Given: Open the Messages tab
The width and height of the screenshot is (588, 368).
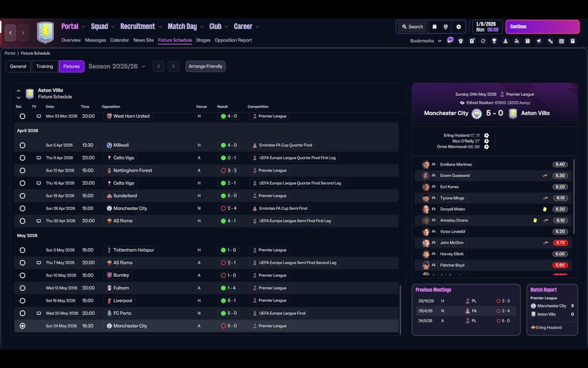Looking at the screenshot, I should pyautogui.click(x=96, y=40).
